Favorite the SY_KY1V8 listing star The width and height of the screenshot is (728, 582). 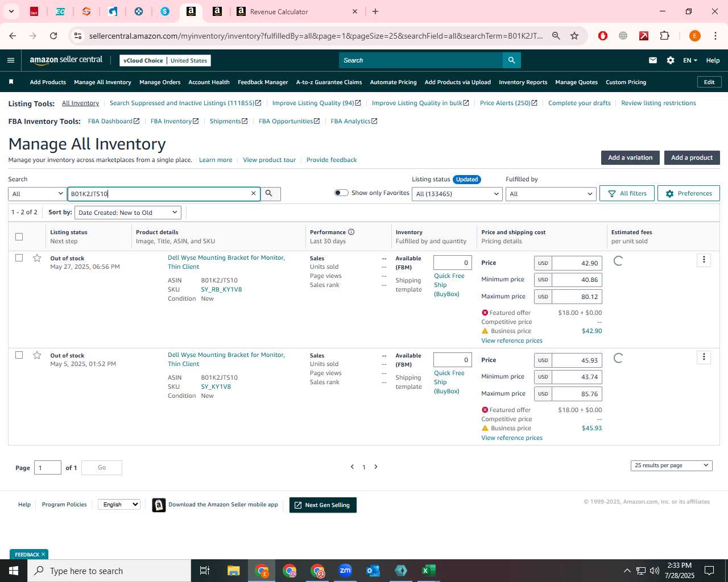pyautogui.click(x=37, y=355)
